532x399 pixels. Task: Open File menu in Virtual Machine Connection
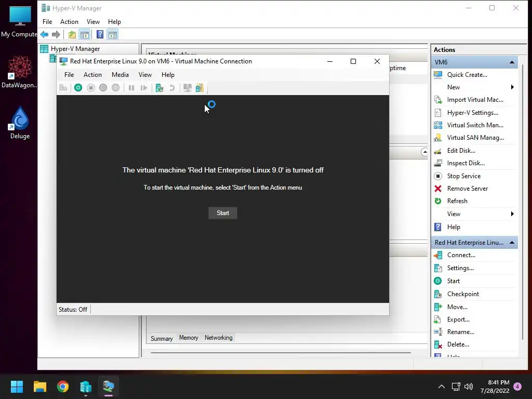coord(69,75)
